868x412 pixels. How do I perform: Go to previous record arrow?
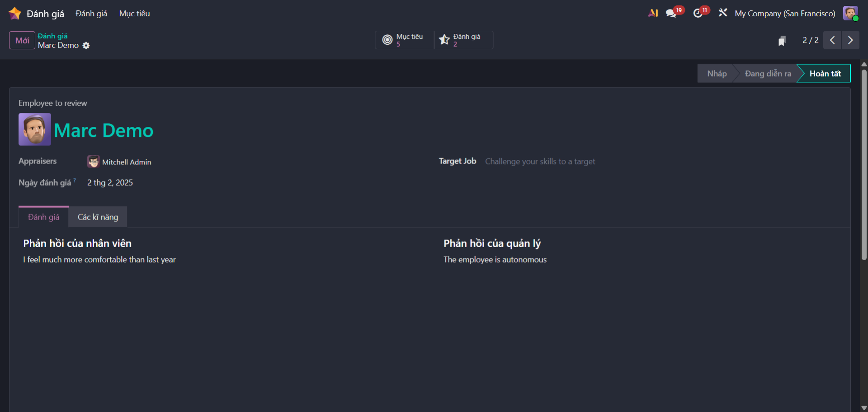832,40
